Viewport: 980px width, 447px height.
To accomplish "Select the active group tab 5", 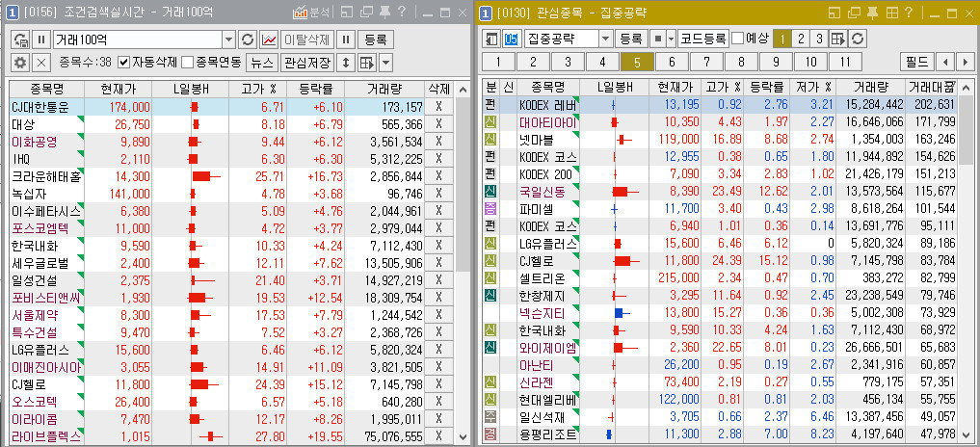I will tap(637, 62).
